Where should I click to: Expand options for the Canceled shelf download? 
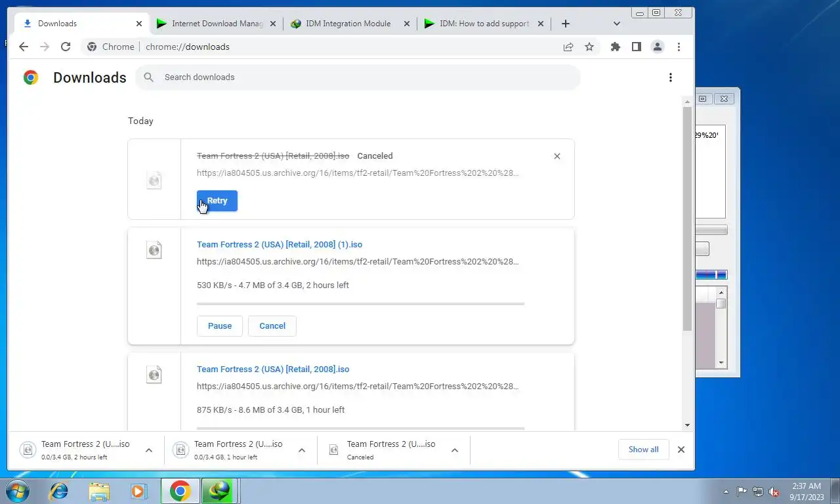[455, 450]
